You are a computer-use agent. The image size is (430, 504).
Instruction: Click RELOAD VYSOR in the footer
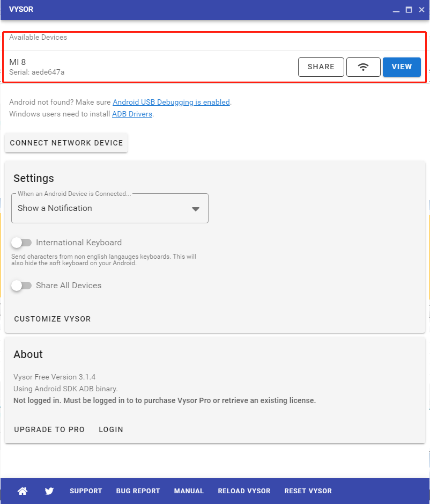click(244, 491)
